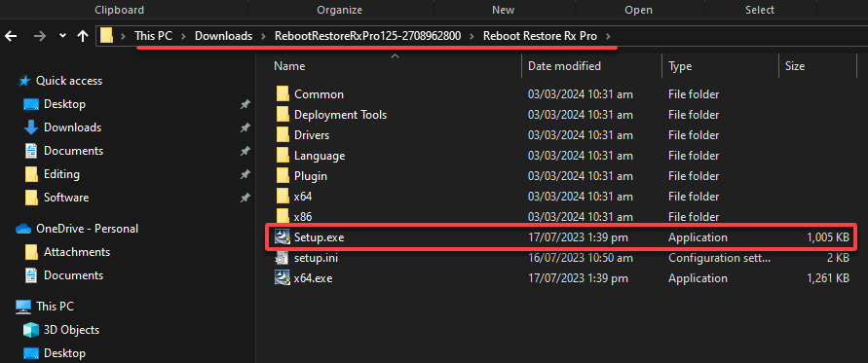The height and width of the screenshot is (363, 868).
Task: Go back with the Back arrow
Action: pos(11,37)
